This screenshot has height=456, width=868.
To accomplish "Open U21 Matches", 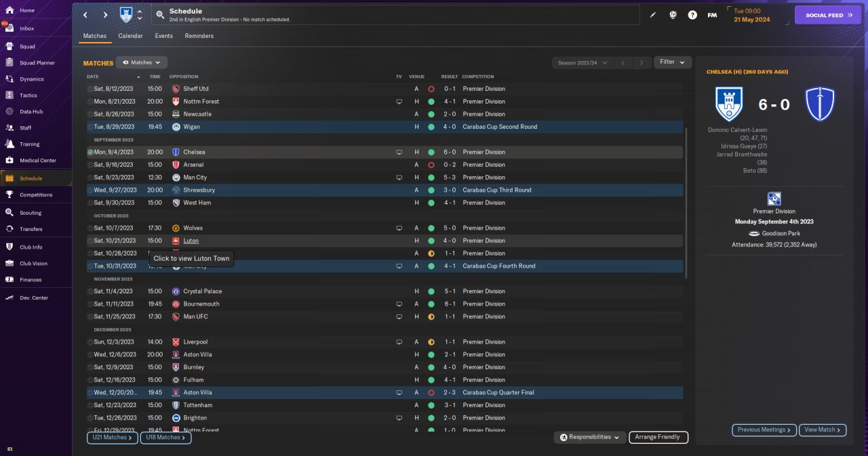I will coord(111,438).
